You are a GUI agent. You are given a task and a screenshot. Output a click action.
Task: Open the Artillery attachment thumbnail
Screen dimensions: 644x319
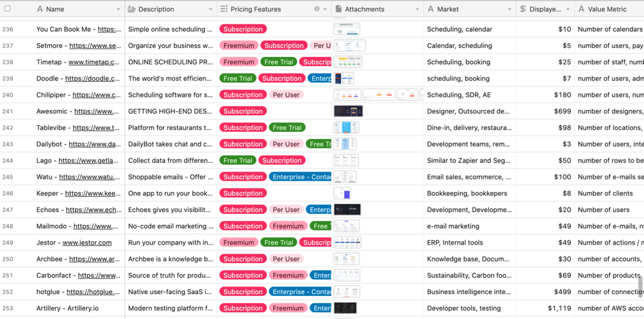[345, 308]
